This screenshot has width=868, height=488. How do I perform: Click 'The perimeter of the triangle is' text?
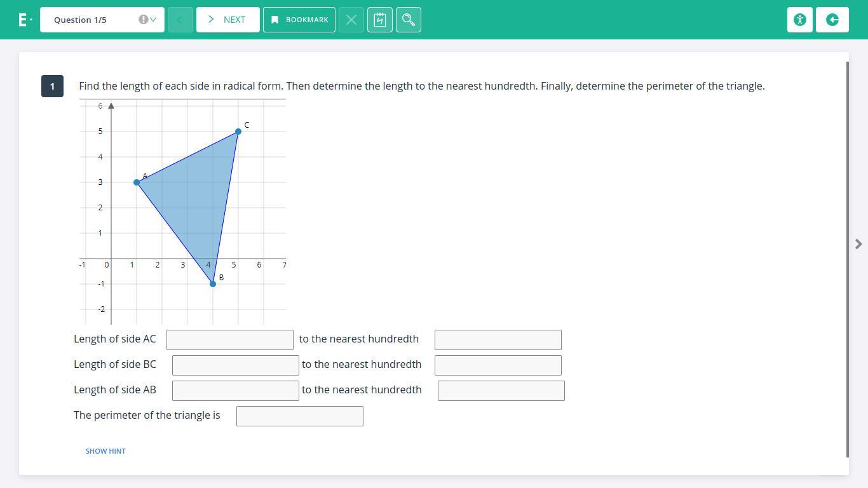[147, 416]
